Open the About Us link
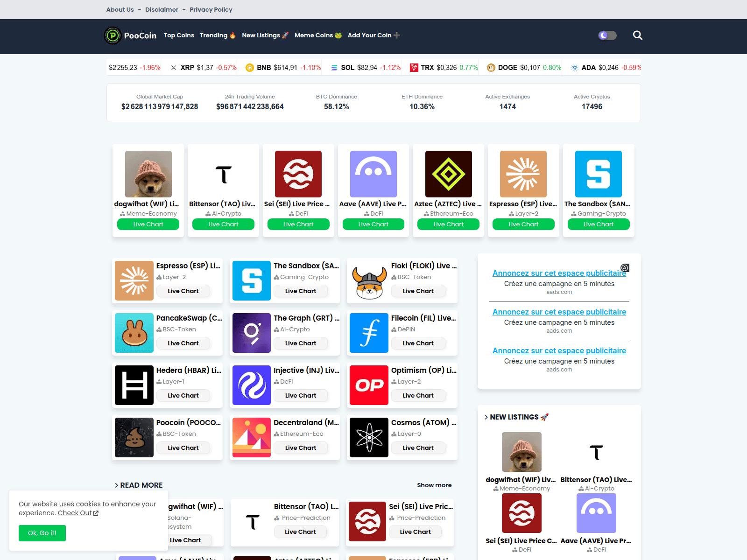This screenshot has width=747, height=560. pos(120,9)
